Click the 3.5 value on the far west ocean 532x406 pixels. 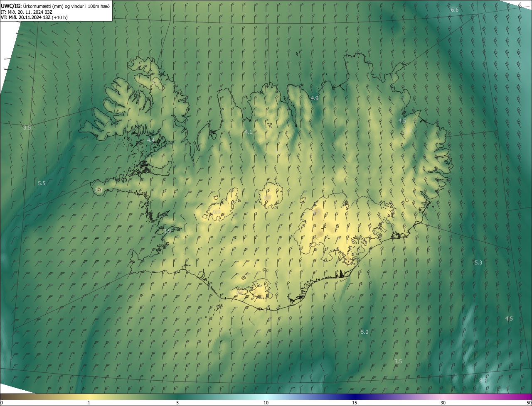click(x=27, y=127)
